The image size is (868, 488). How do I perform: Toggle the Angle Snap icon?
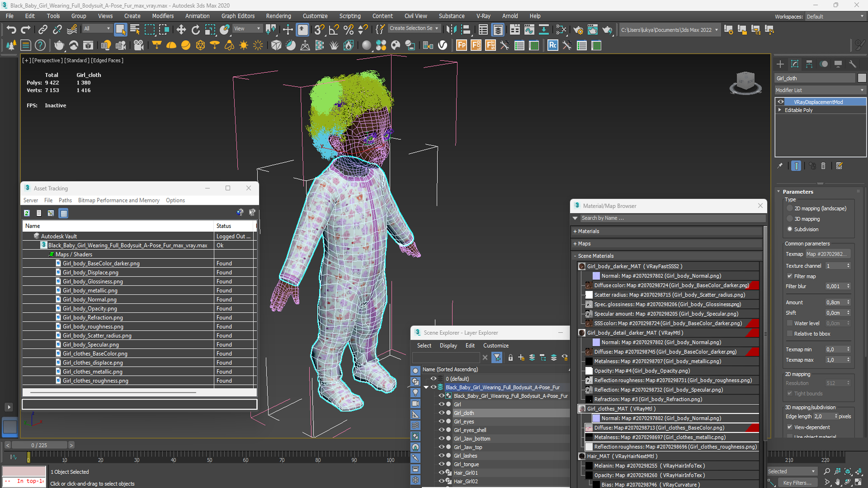[x=334, y=30]
